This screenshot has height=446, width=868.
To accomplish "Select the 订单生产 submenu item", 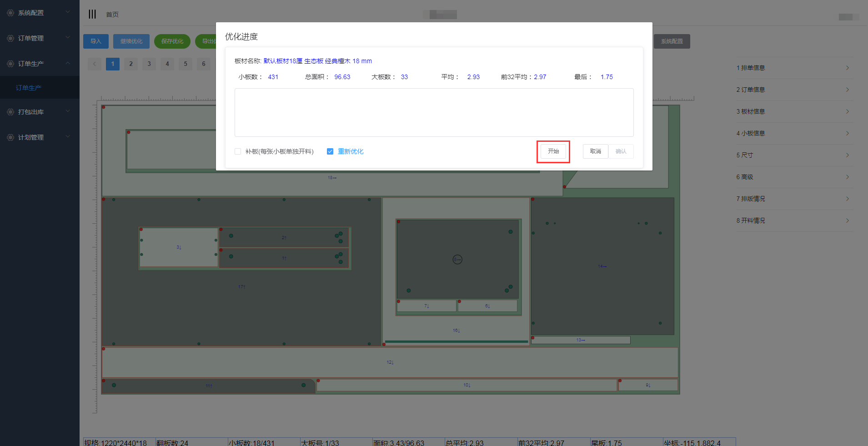I will pos(29,88).
